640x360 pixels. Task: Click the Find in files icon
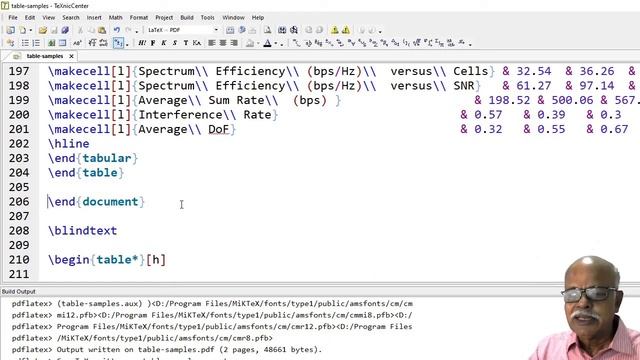coord(293,30)
